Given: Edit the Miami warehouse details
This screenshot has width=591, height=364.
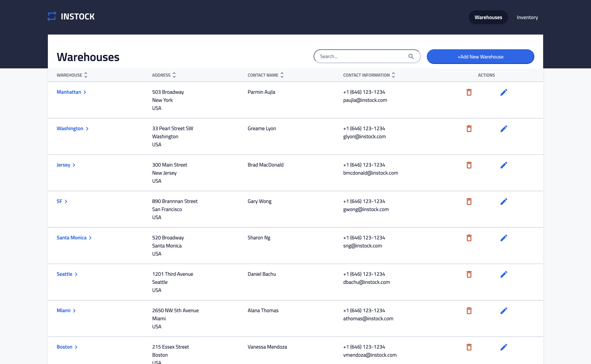Looking at the screenshot, I should [504, 311].
